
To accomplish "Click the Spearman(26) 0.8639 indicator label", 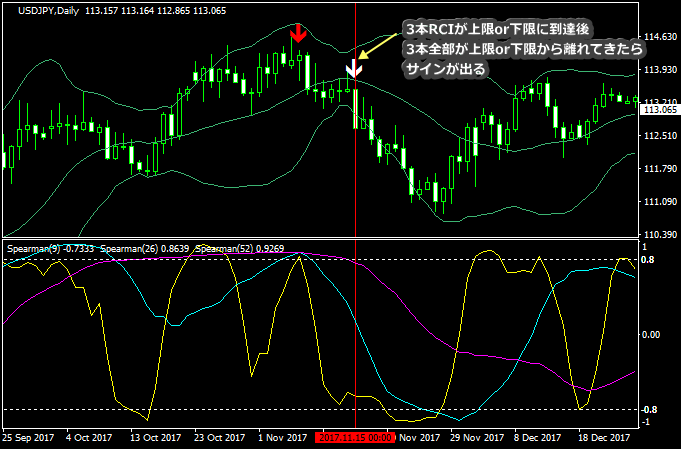I will [145, 249].
